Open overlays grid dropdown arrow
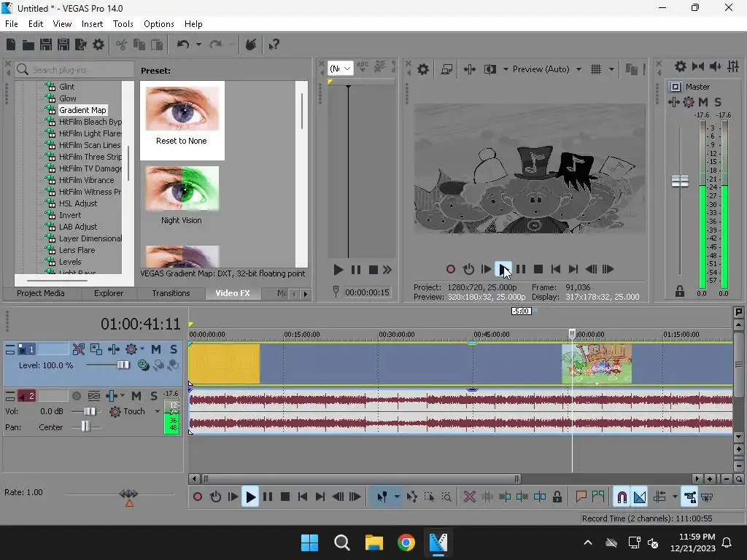This screenshot has height=560, width=747. click(x=611, y=69)
